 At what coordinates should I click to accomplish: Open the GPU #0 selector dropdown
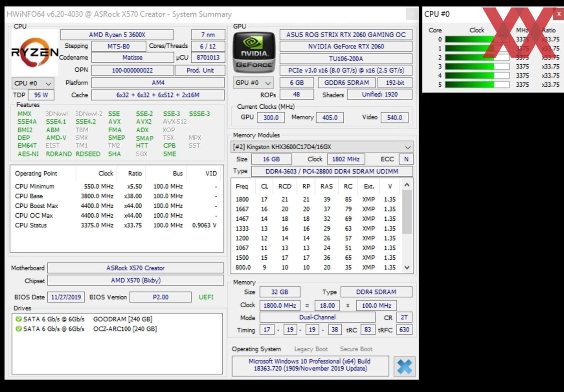click(253, 83)
